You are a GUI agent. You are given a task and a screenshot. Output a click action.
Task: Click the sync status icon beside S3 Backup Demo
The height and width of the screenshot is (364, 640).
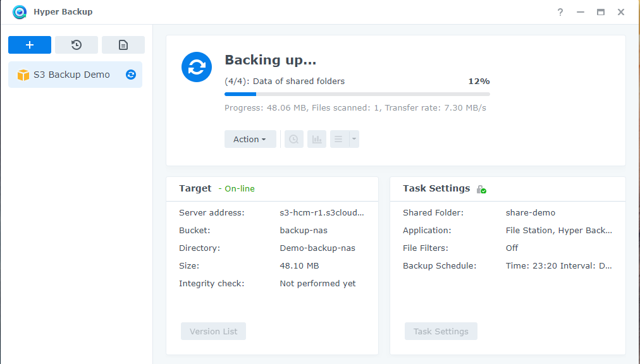131,75
